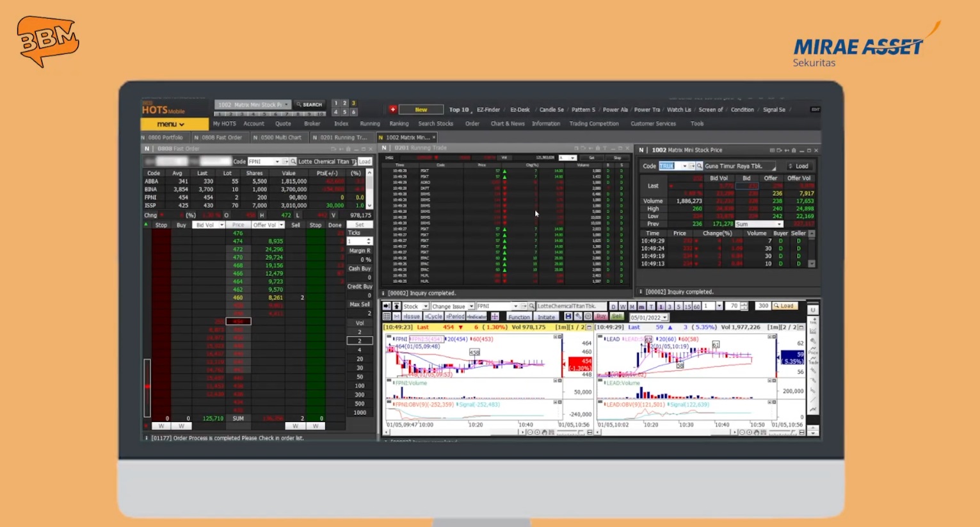Click the maximize icon on FPNI chart header
The height and width of the screenshot is (527, 980).
589,327
